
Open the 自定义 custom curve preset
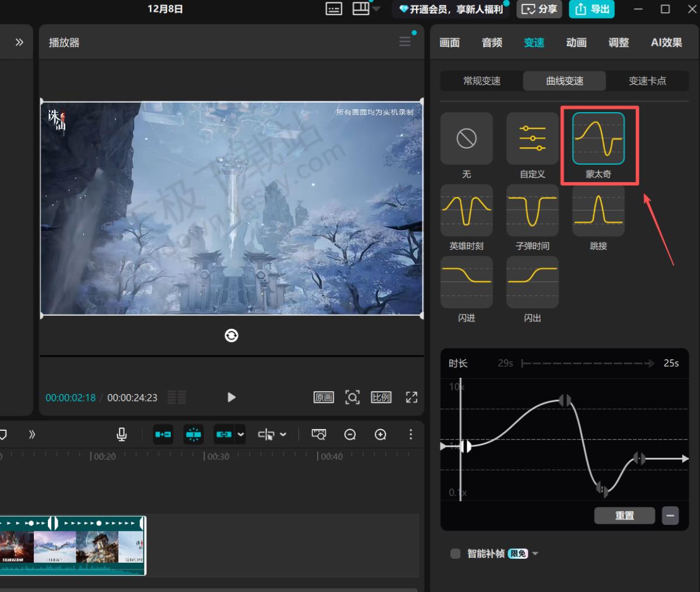532,139
